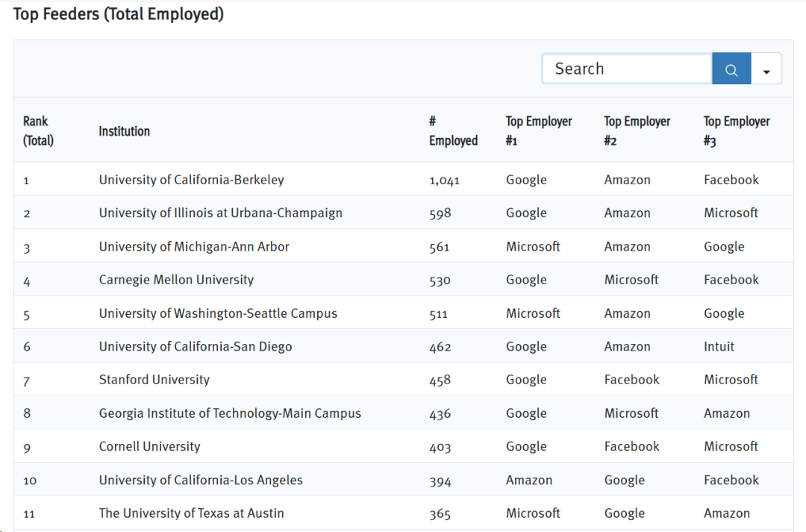Select University of California-Los Angeles
The width and height of the screenshot is (806, 532).
[201, 480]
